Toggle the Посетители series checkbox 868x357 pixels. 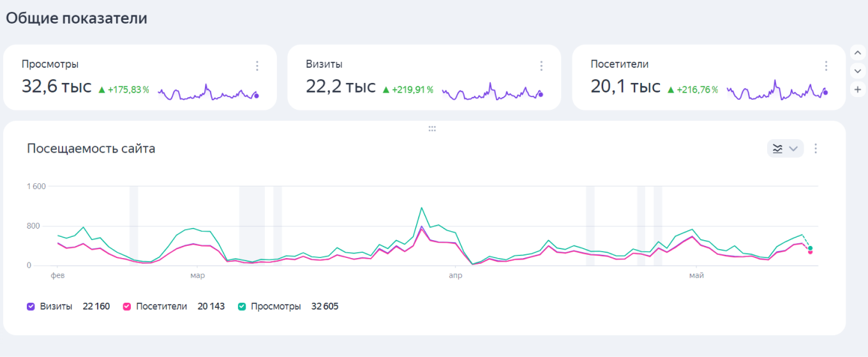click(x=127, y=307)
